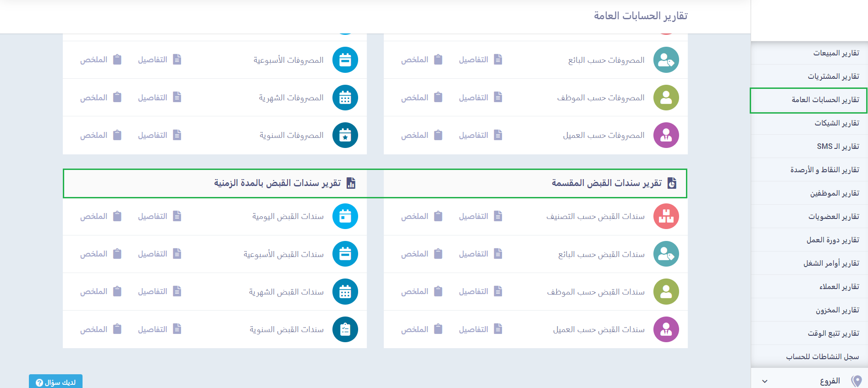The height and width of the screenshot is (388, 868).
Task: Select تقارير المخزون in the sidebar
Action: [x=837, y=310]
